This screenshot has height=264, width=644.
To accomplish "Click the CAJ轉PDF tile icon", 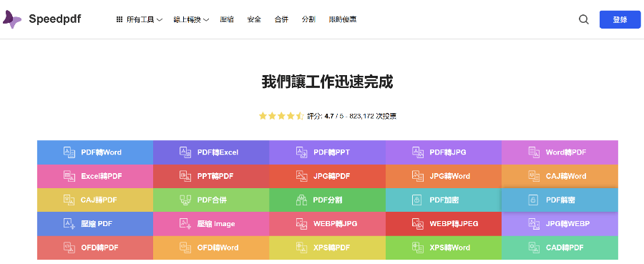I will pyautogui.click(x=69, y=200).
